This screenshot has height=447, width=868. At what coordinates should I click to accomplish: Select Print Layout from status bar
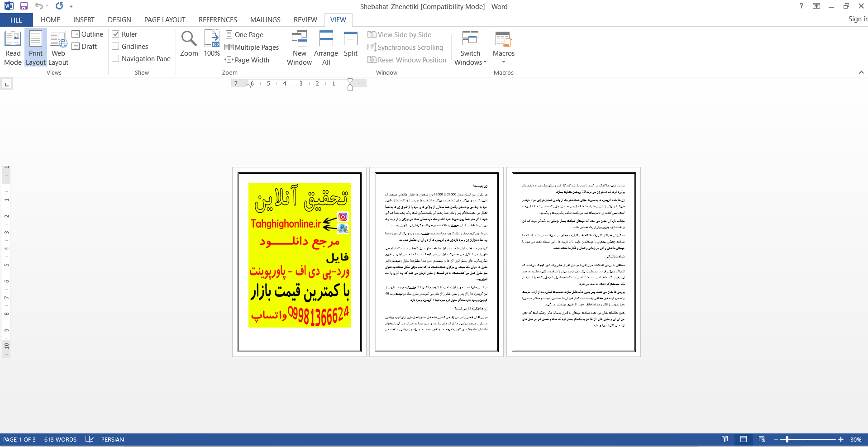(x=744, y=439)
